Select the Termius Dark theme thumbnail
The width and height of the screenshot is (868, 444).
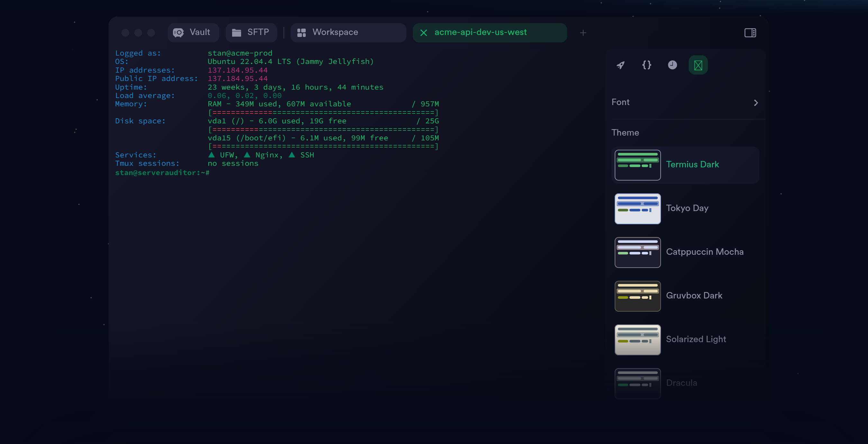[637, 165]
